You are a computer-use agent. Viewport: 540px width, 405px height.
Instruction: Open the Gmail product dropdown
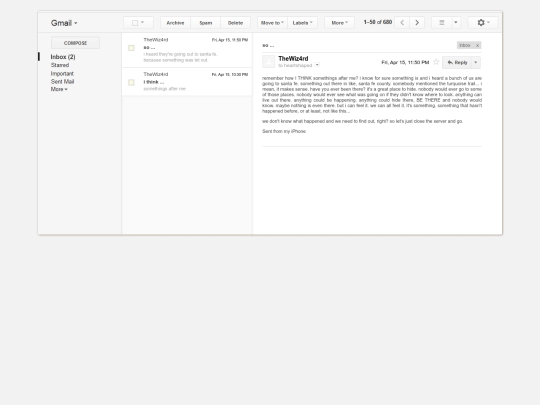click(64, 23)
